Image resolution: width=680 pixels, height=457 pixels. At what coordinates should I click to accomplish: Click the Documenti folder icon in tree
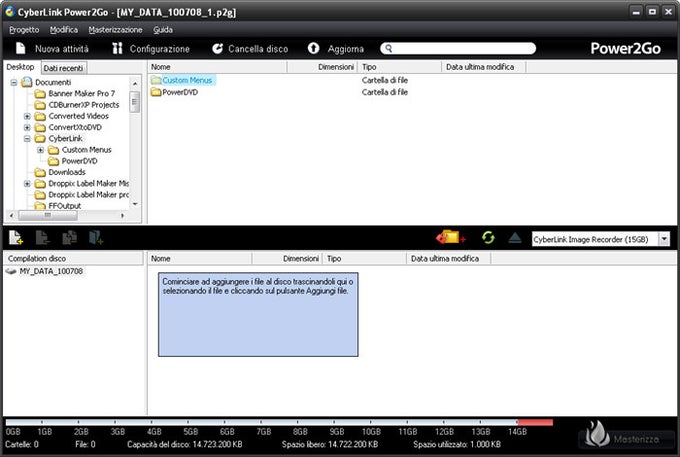(27, 82)
